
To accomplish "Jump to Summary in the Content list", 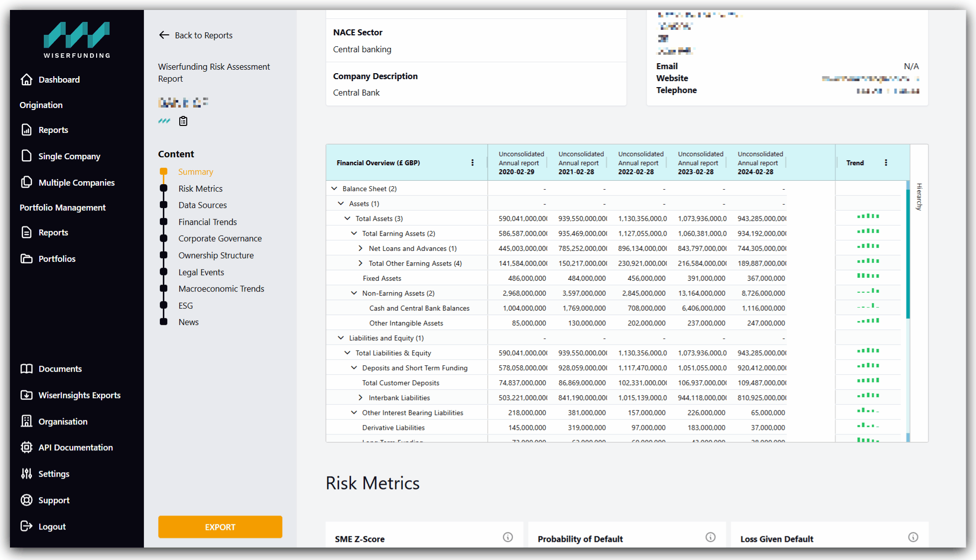I will click(196, 172).
